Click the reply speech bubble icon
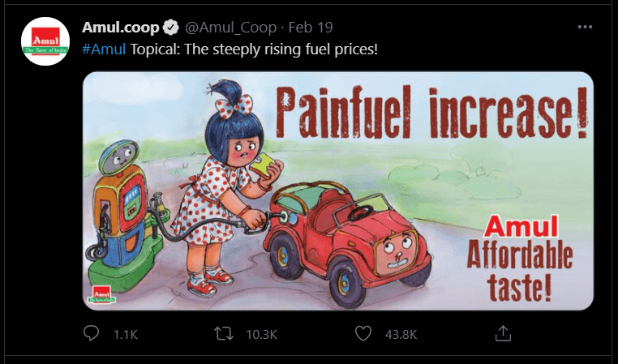The image size is (618, 364). [91, 334]
